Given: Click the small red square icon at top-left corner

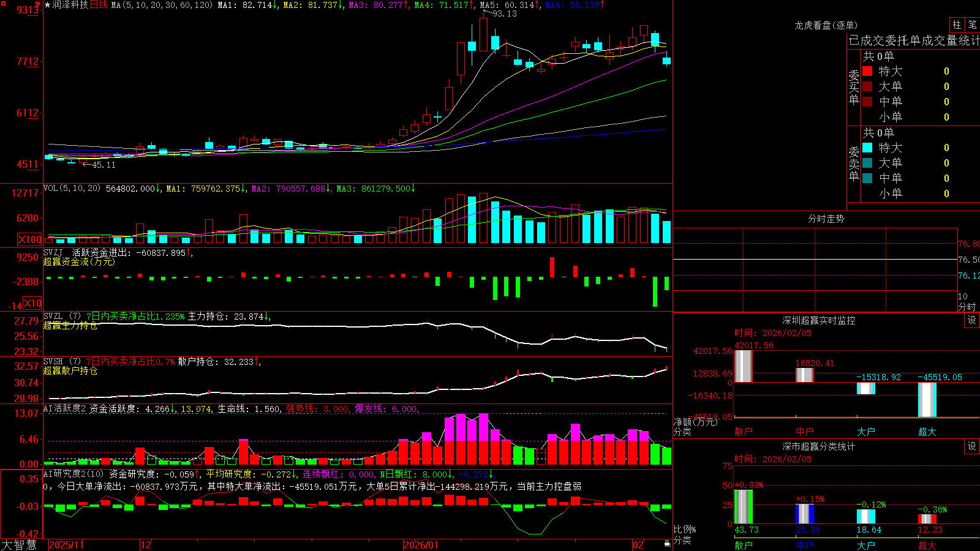Looking at the screenshot, I should coord(2,2).
